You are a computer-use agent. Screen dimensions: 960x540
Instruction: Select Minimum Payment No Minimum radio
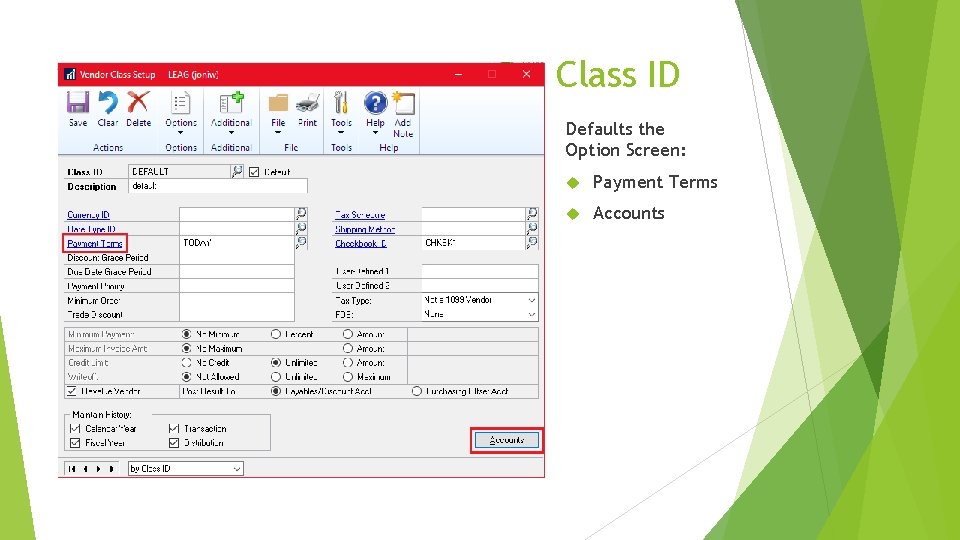click(186, 334)
